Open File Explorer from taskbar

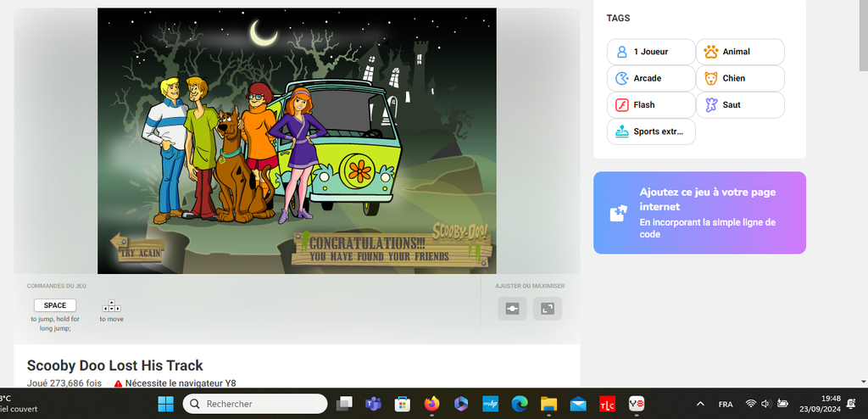tap(548, 404)
